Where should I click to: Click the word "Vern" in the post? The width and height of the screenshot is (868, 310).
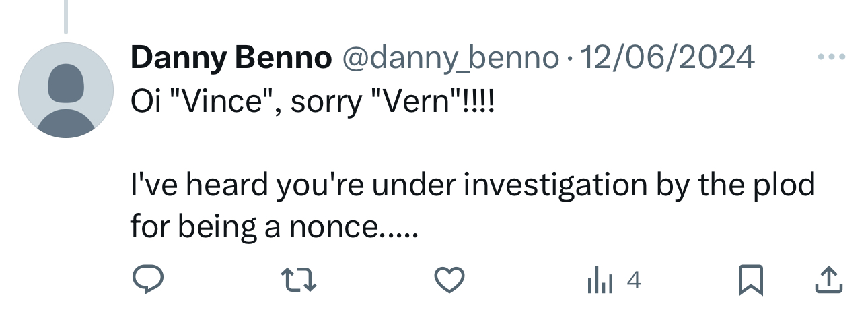(x=417, y=103)
